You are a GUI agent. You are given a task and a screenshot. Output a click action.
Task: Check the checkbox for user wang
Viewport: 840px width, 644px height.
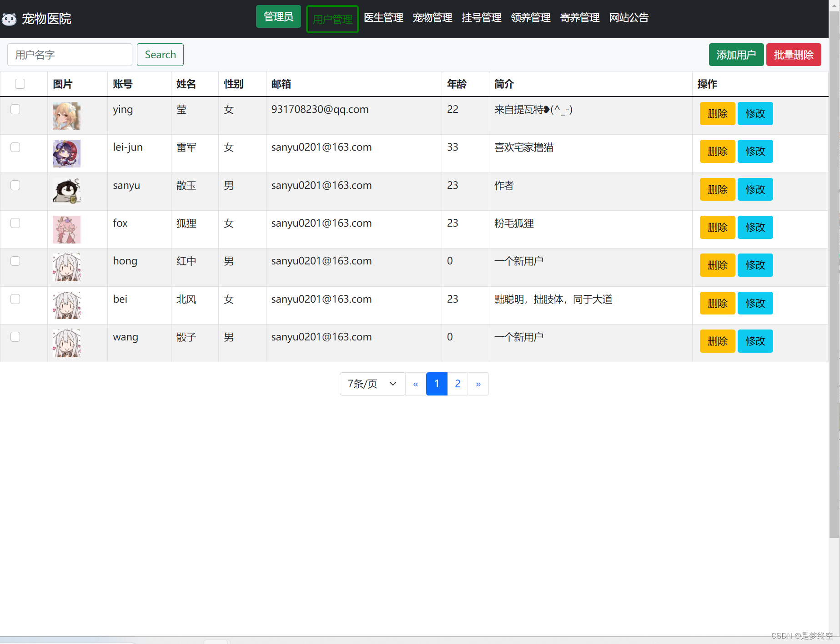click(15, 337)
